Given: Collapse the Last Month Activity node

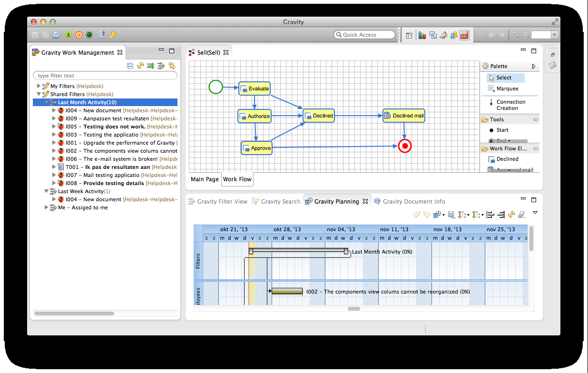Looking at the screenshot, I should point(47,102).
